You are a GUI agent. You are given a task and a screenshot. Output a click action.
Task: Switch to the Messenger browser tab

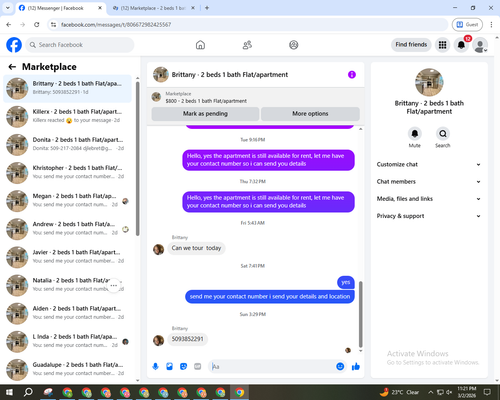[61, 8]
